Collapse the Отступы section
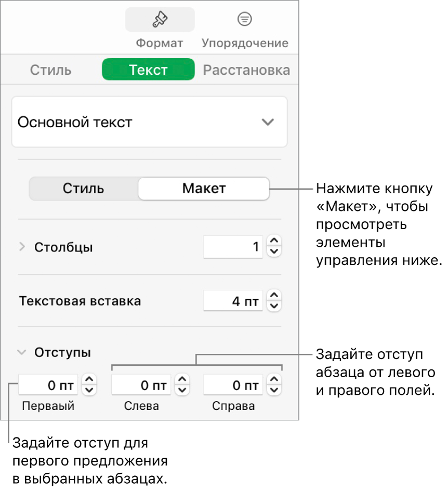 22,352
